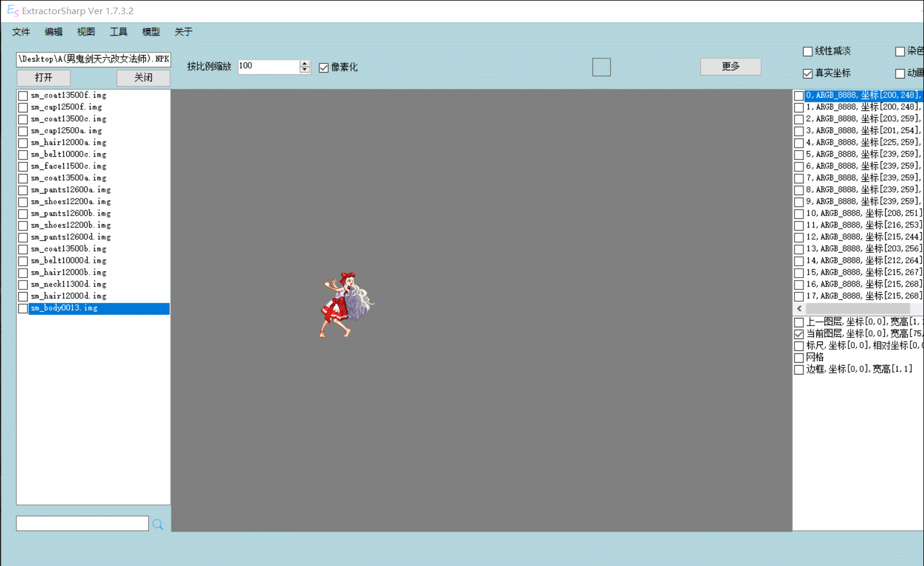Enable the 动画 checkbox
The height and width of the screenshot is (566, 924).
point(900,73)
